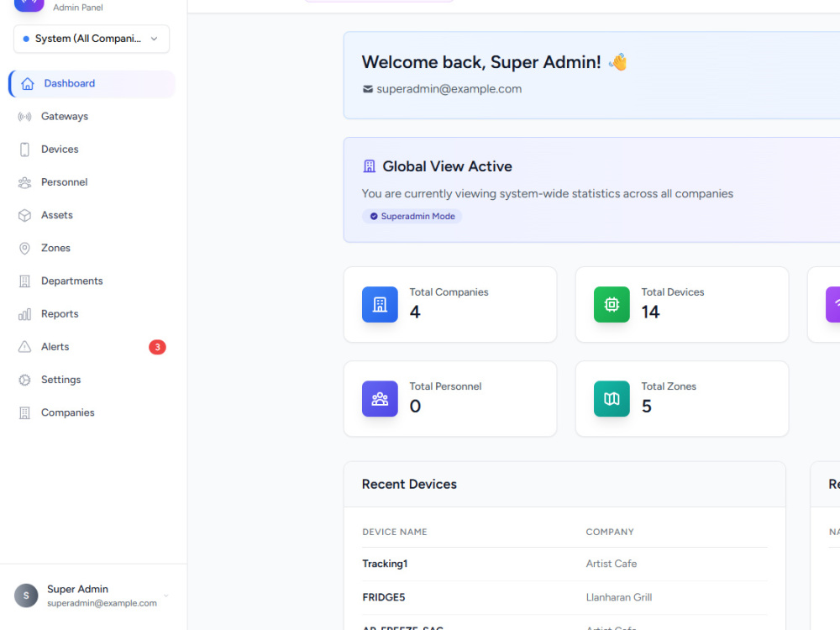The width and height of the screenshot is (840, 630).
Task: Open Settings from the sidebar
Action: click(x=92, y=380)
